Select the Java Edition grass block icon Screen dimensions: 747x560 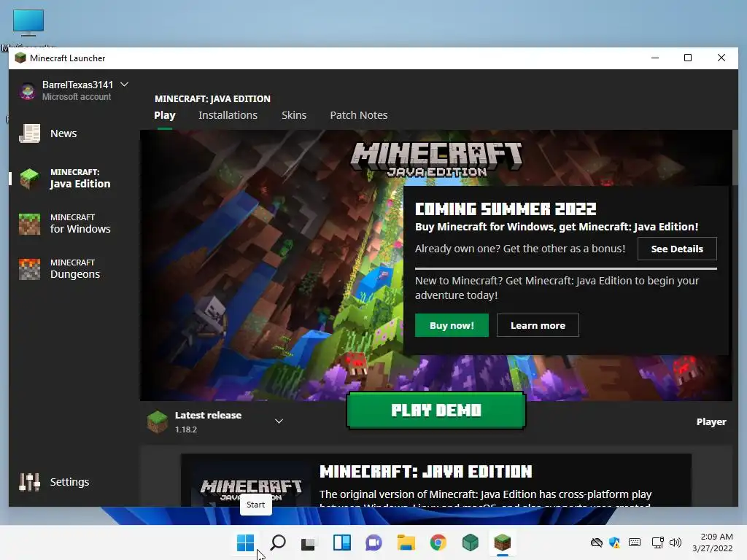coord(29,179)
